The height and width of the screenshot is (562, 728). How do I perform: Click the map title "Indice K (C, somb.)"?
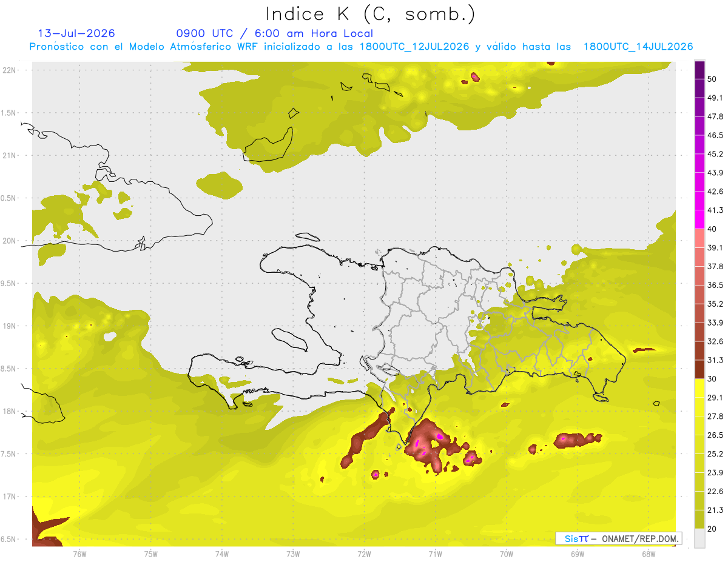[x=370, y=14]
